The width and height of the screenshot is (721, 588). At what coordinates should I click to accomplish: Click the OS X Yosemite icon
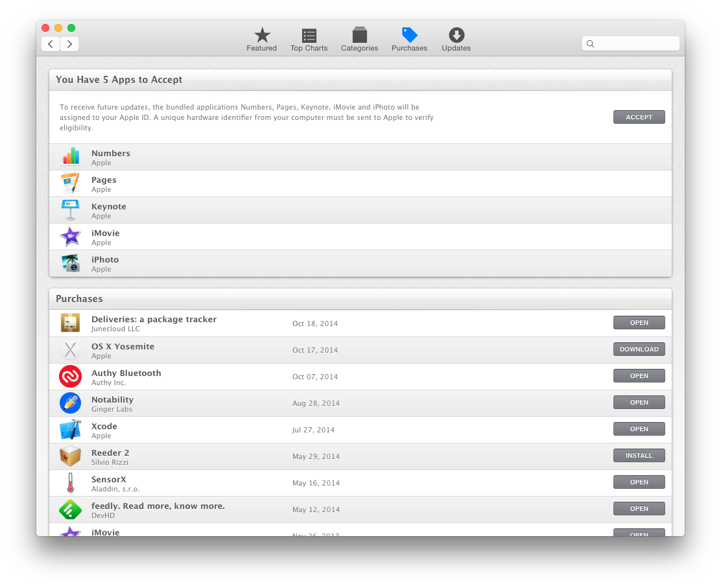point(71,350)
